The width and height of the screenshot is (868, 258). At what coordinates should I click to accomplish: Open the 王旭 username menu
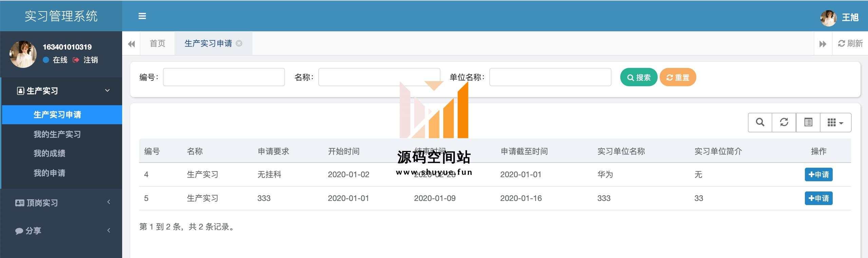[x=850, y=18]
